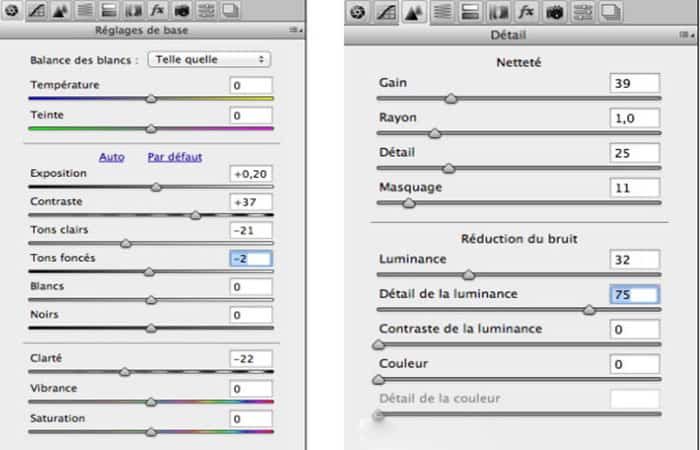Click the Rayon slider handle
The height and width of the screenshot is (450, 700).
(434, 133)
